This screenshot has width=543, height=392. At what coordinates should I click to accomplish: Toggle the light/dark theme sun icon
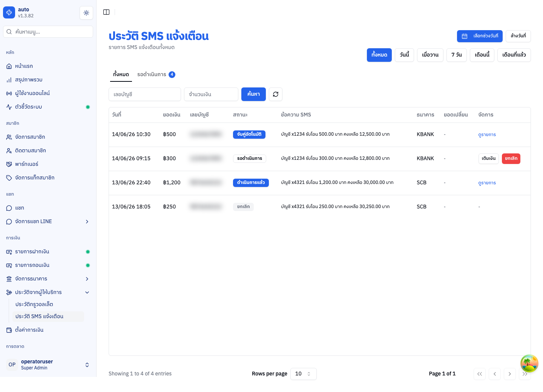(86, 13)
